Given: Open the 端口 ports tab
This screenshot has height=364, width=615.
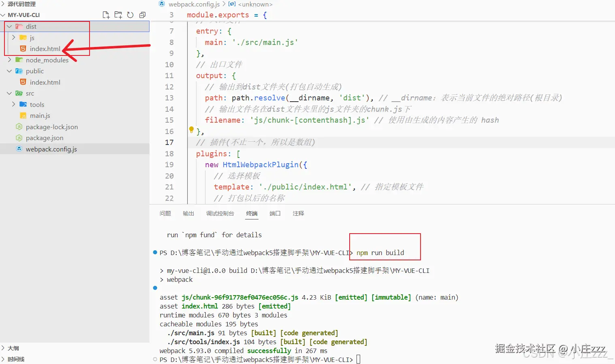Looking at the screenshot, I should click(275, 213).
